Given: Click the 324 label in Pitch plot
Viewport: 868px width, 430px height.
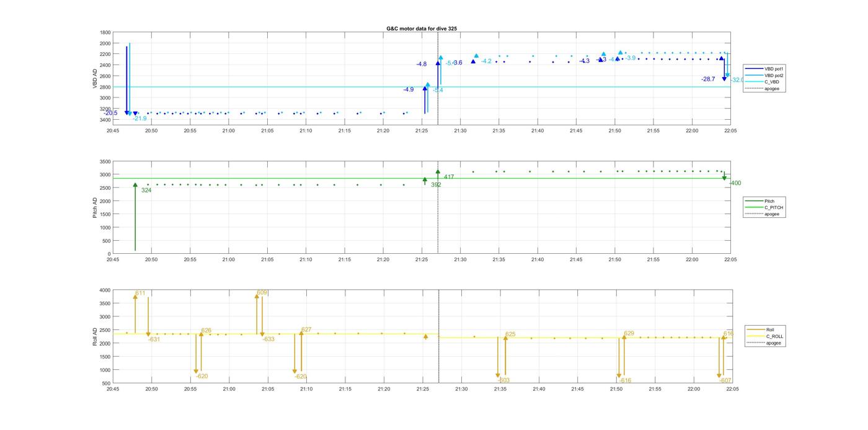Looking at the screenshot, I should tap(146, 190).
